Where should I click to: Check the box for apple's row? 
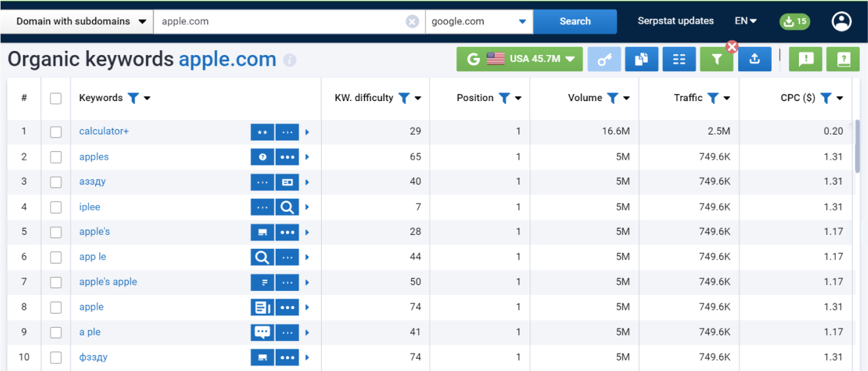point(56,232)
